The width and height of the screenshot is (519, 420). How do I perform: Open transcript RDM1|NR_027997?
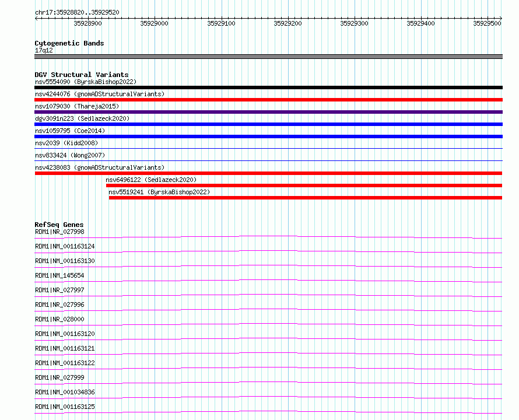(x=59, y=290)
